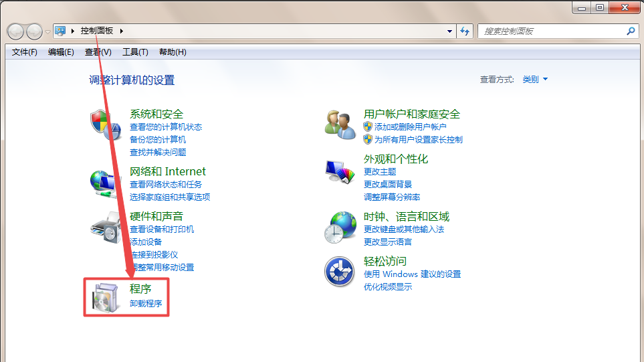The image size is (644, 362).
Task: Click the forward navigation arrow button
Action: coord(34,31)
